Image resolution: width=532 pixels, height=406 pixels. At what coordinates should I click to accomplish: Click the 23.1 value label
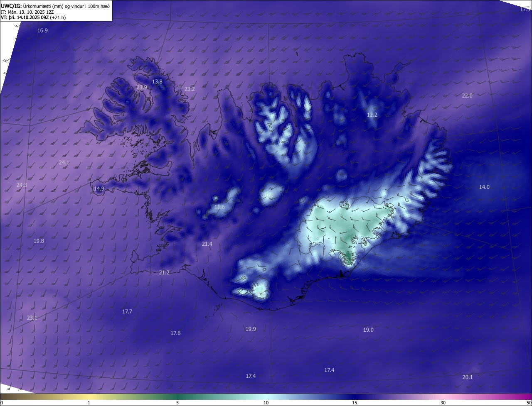pyautogui.click(x=32, y=318)
